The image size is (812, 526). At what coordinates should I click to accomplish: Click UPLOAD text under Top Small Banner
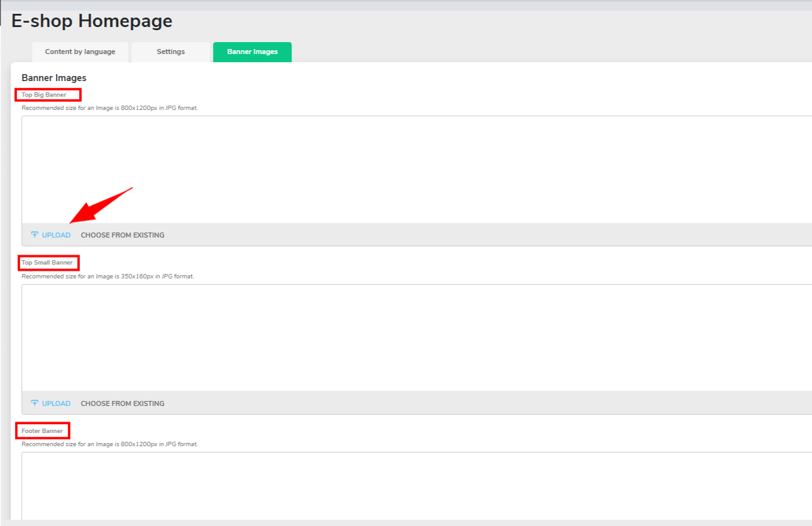[57, 403]
